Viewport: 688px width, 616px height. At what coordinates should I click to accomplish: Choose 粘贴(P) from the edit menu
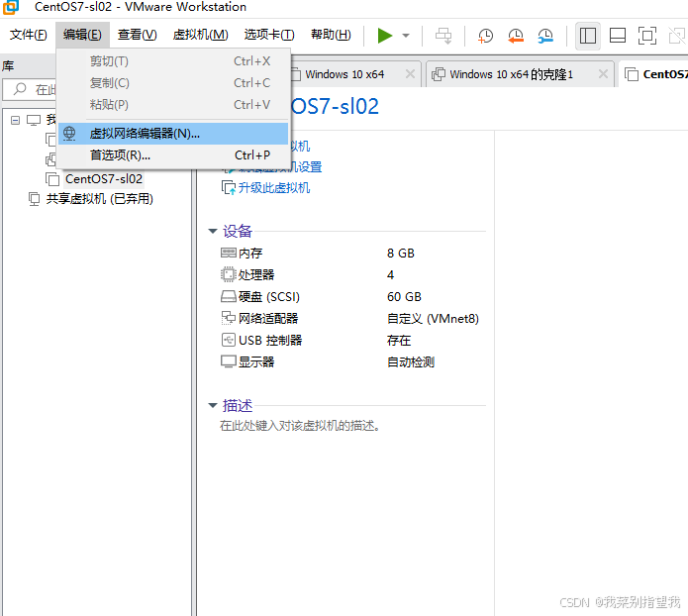click(173, 105)
